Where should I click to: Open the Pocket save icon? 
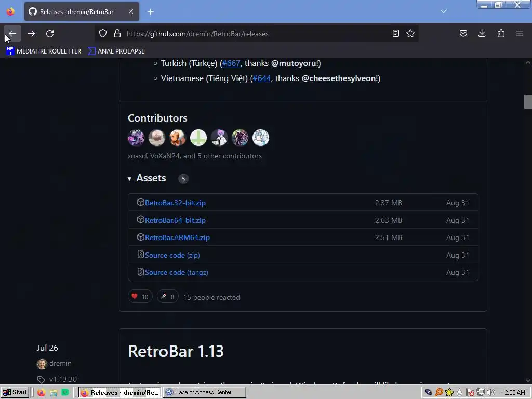[x=463, y=34]
